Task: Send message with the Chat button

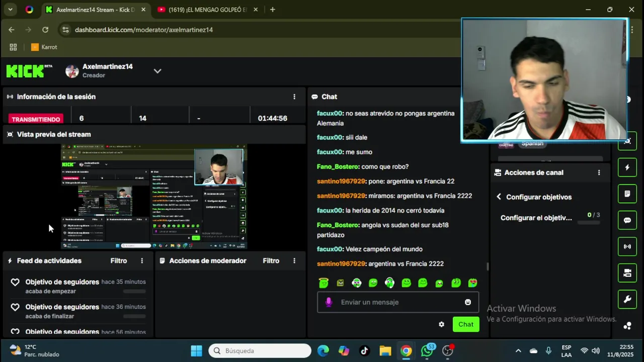Action: point(465,324)
